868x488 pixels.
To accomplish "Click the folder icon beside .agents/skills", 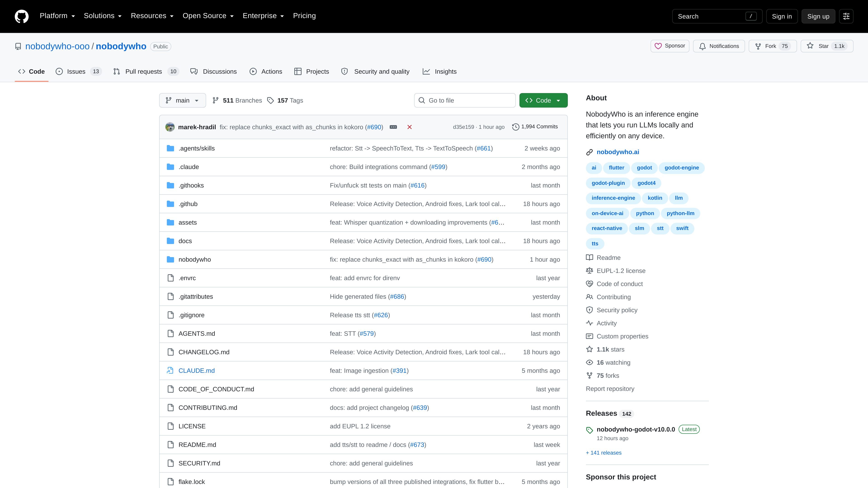I will pos(170,148).
